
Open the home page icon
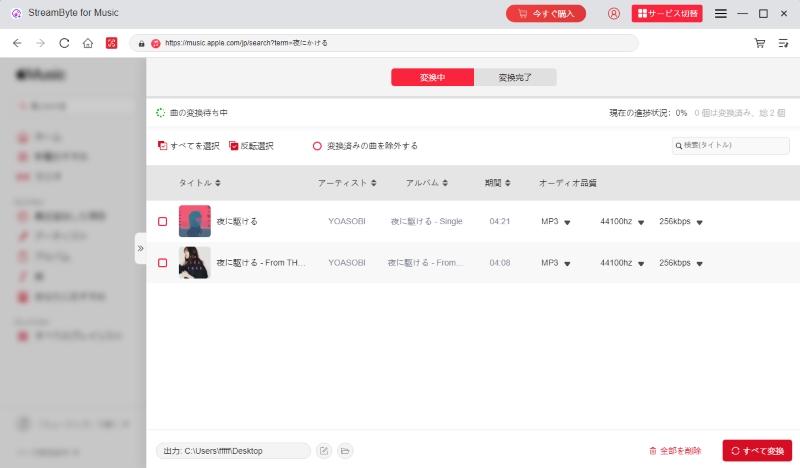[x=88, y=43]
